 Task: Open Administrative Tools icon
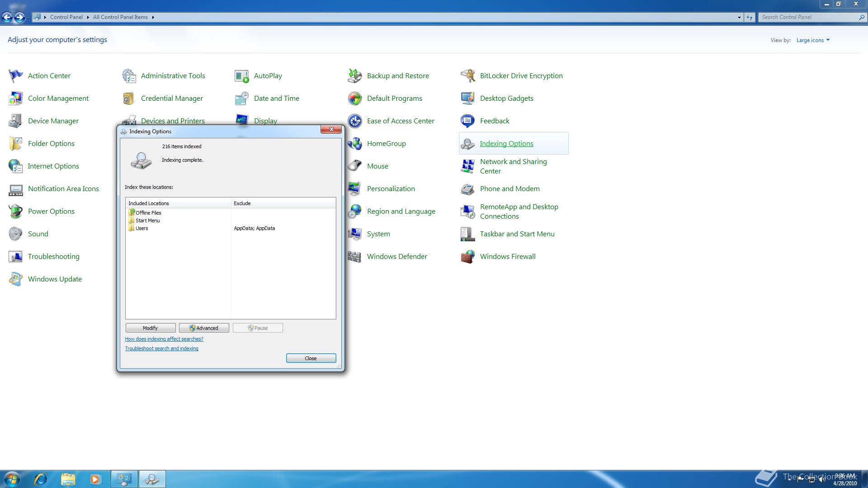pyautogui.click(x=129, y=76)
